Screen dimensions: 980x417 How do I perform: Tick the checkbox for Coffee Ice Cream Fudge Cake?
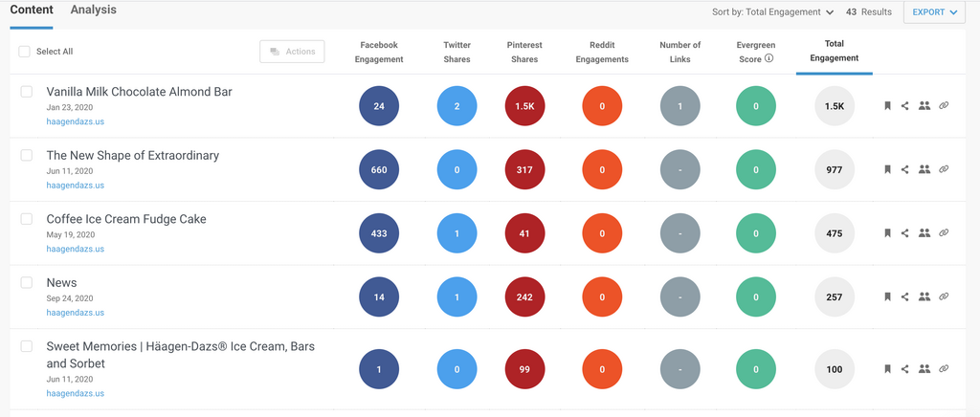[x=27, y=219]
